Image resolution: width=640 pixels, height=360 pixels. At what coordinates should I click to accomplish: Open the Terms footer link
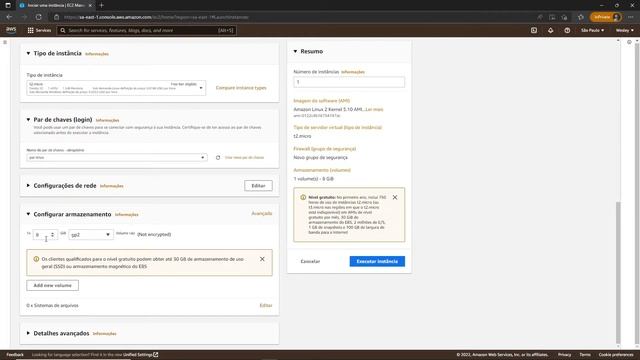585,355
